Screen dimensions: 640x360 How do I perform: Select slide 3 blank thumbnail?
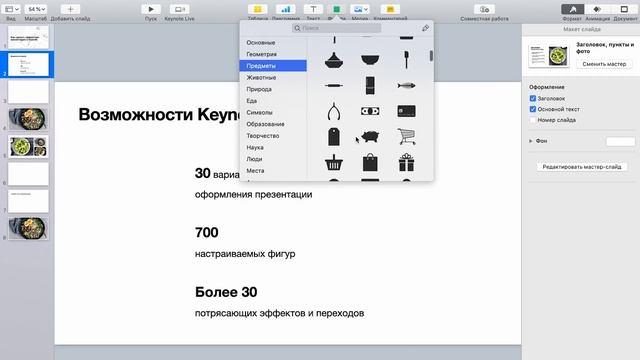(28, 91)
